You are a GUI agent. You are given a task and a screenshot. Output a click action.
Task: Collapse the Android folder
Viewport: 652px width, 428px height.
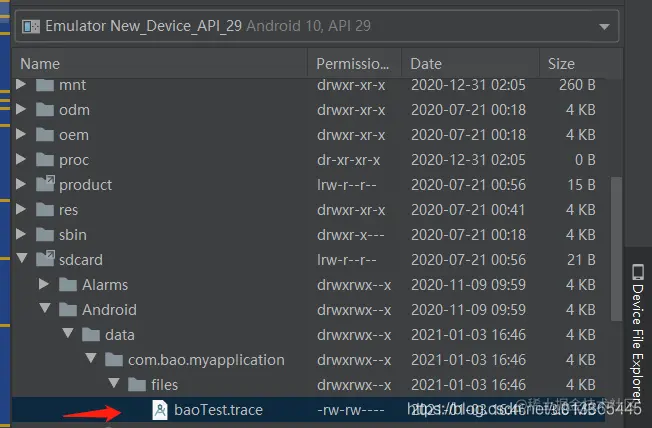(x=45, y=308)
